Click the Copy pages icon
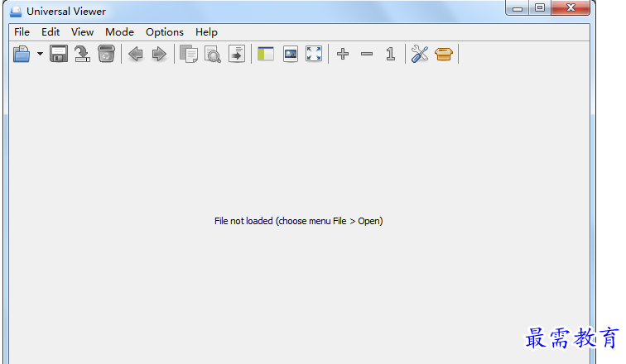Screen dimensions: 626x364 [189, 54]
